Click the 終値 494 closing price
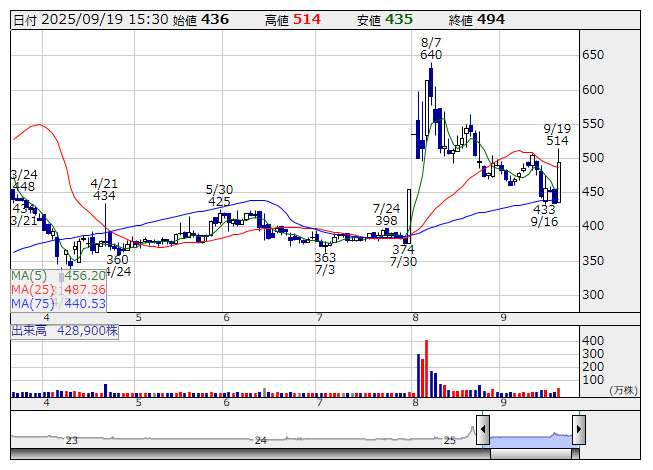653x470 pixels. pyautogui.click(x=476, y=20)
